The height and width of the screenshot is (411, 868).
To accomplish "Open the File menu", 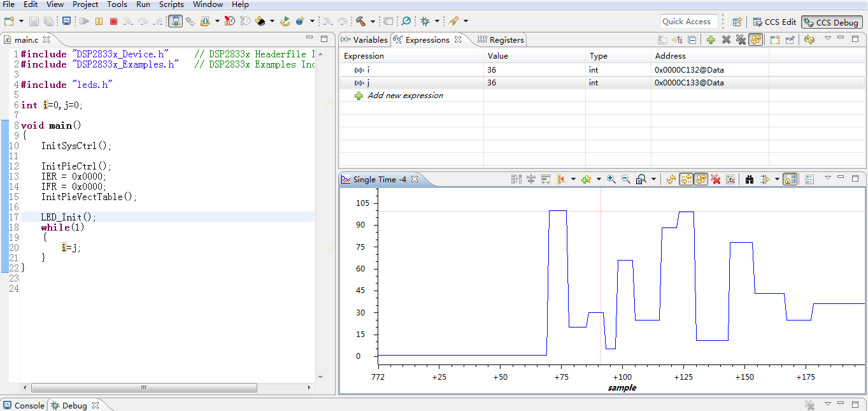I will (9, 4).
